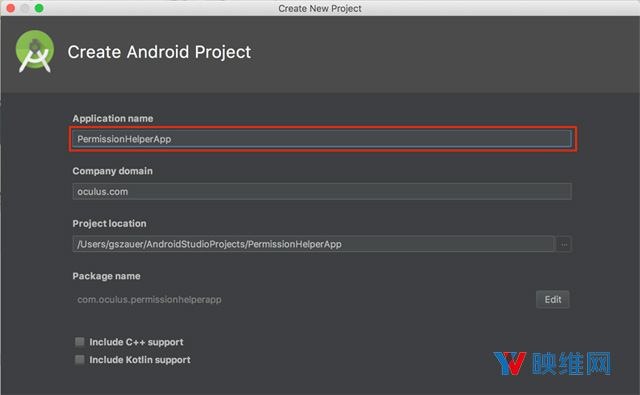Click the Application name label

pyautogui.click(x=113, y=118)
